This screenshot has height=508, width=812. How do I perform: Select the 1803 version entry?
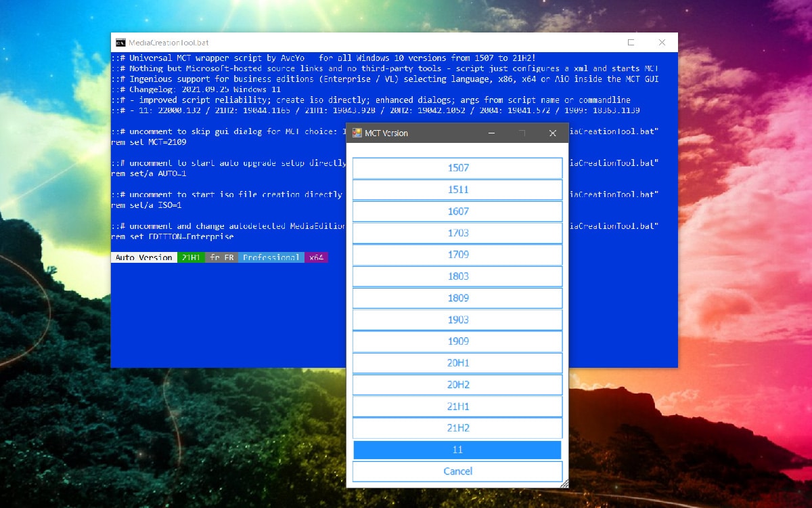pyautogui.click(x=457, y=276)
